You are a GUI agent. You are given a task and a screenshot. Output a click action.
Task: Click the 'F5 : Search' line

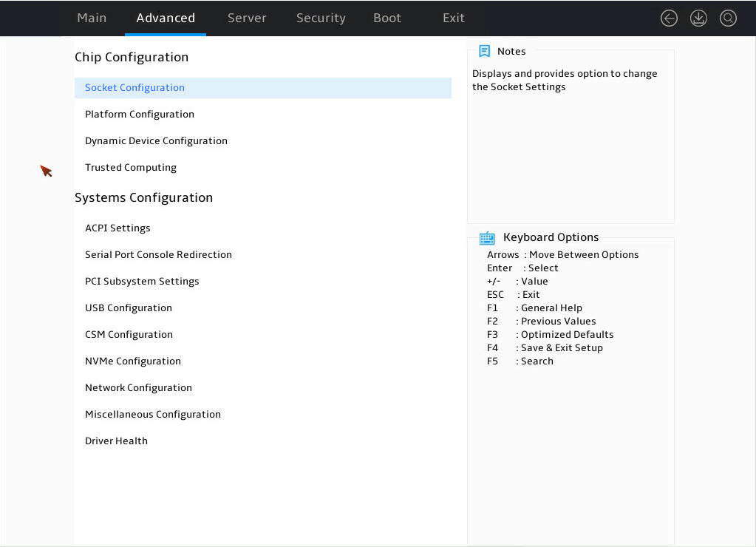click(520, 361)
